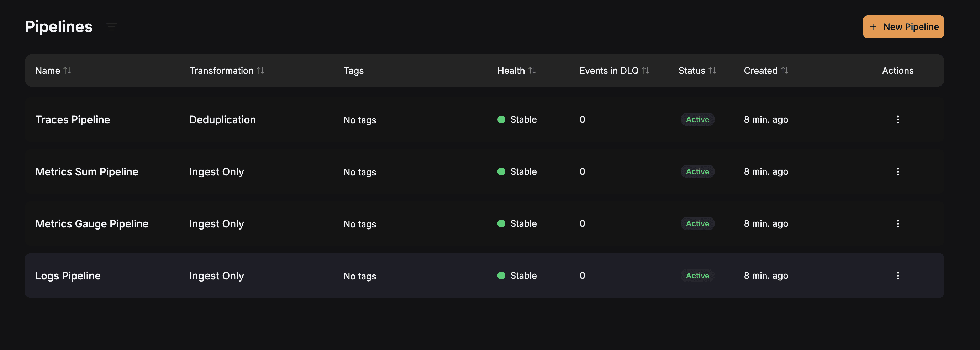Image resolution: width=980 pixels, height=350 pixels.
Task: Open actions menu for Metrics Gauge Pipeline
Action: click(x=897, y=223)
